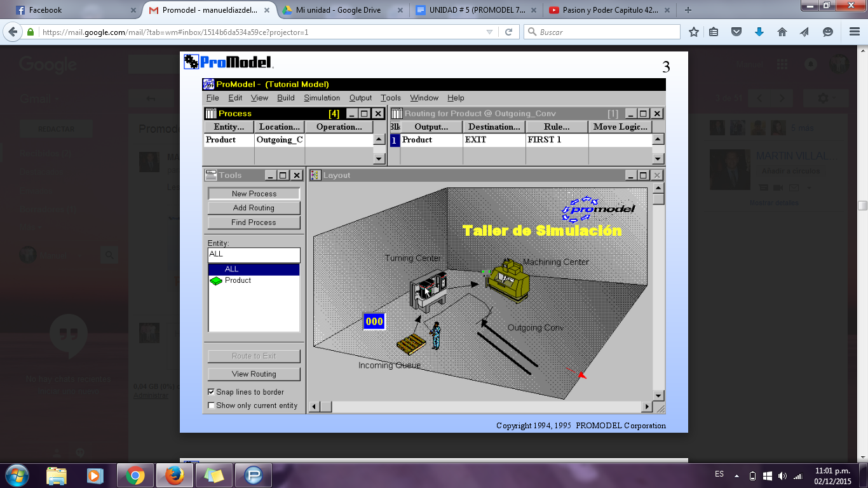Open the Build menu
The image size is (868, 488).
(x=286, y=98)
